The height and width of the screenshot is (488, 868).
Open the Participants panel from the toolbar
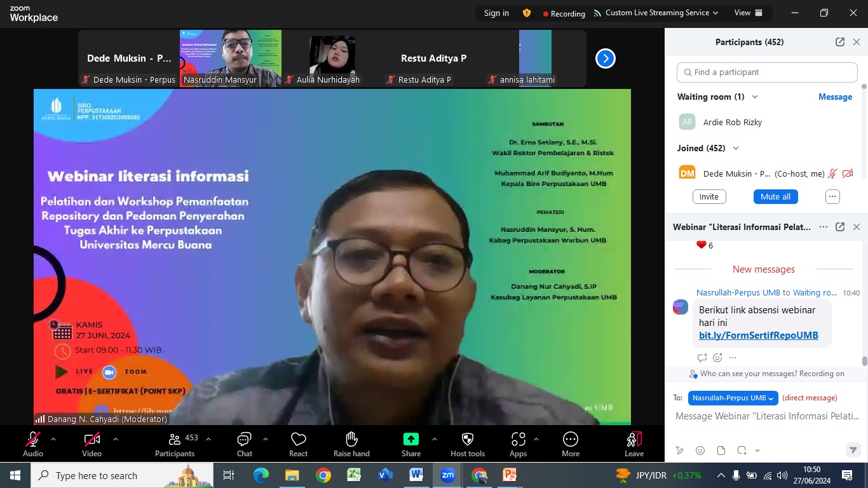coord(175,440)
